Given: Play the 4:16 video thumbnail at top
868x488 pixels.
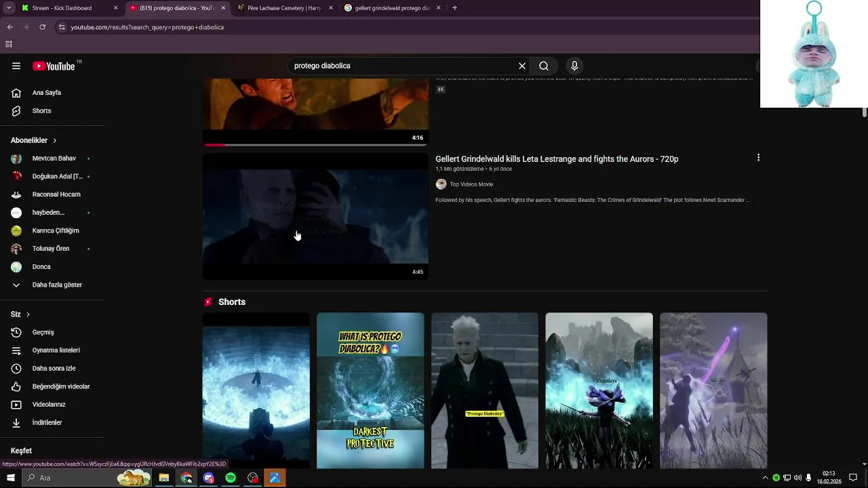Looking at the screenshot, I should 315,111.
